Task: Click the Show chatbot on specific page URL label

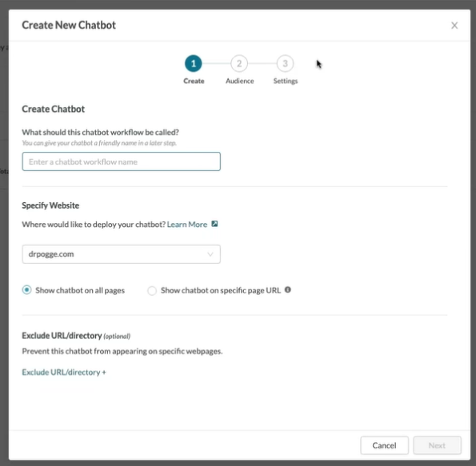Action: click(x=221, y=290)
